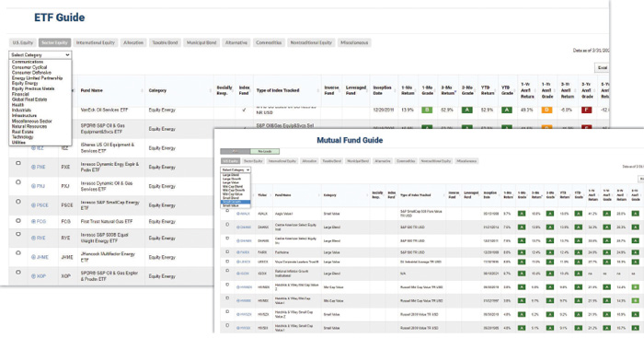The image size is (644, 338).
Task: Sort ETF table by Fund Name column
Action: [x=111, y=90]
